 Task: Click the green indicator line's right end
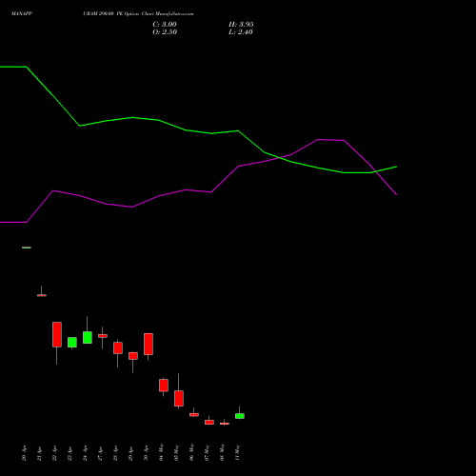tap(396, 167)
